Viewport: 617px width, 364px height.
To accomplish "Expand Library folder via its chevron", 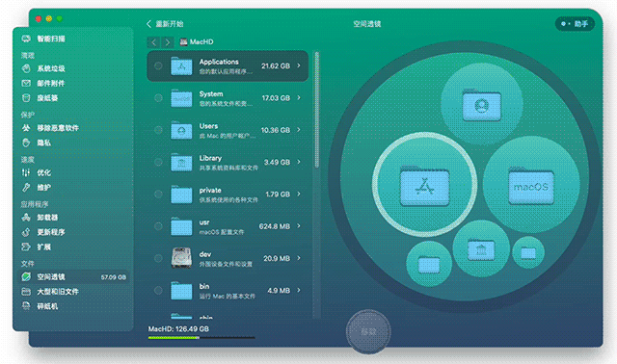I will pyautogui.click(x=299, y=162).
